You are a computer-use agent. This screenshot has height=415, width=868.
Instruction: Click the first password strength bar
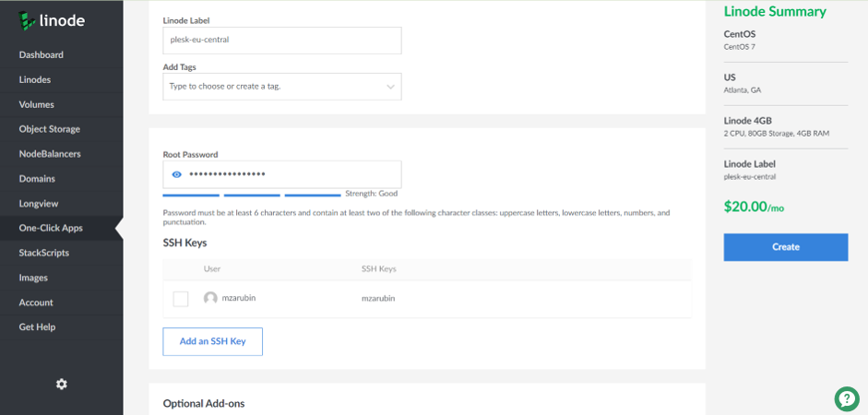tap(191, 195)
